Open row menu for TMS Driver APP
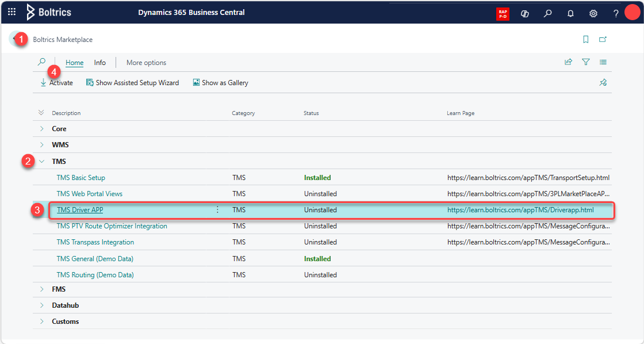 click(x=218, y=210)
